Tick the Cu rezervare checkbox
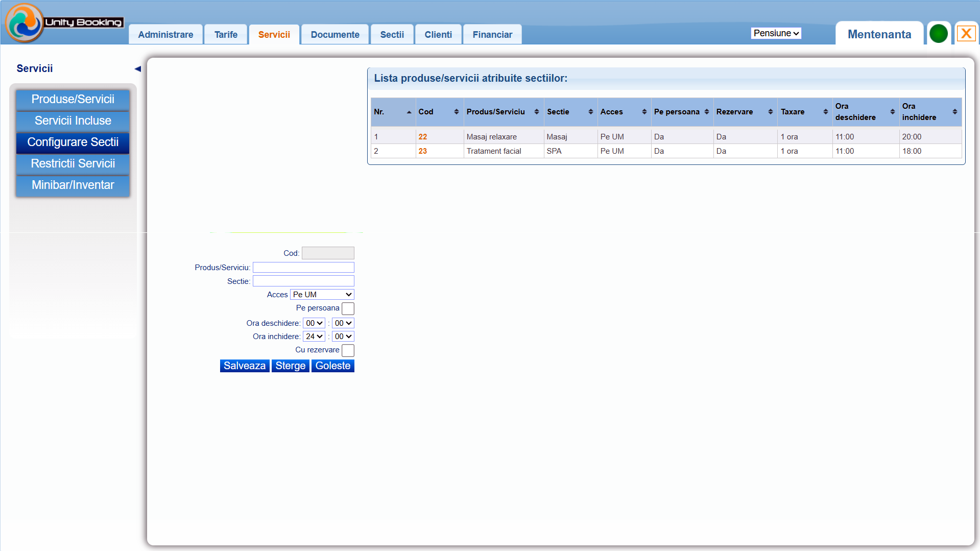The height and width of the screenshot is (551, 980). pyautogui.click(x=348, y=350)
